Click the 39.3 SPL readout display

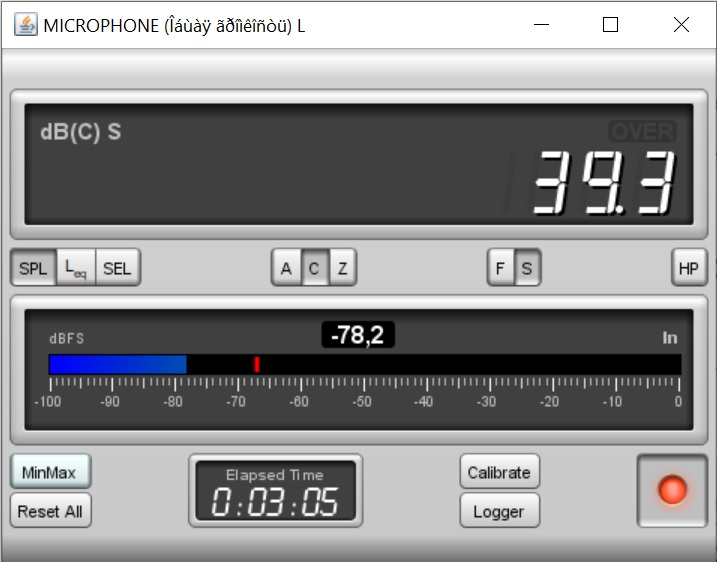[601, 183]
